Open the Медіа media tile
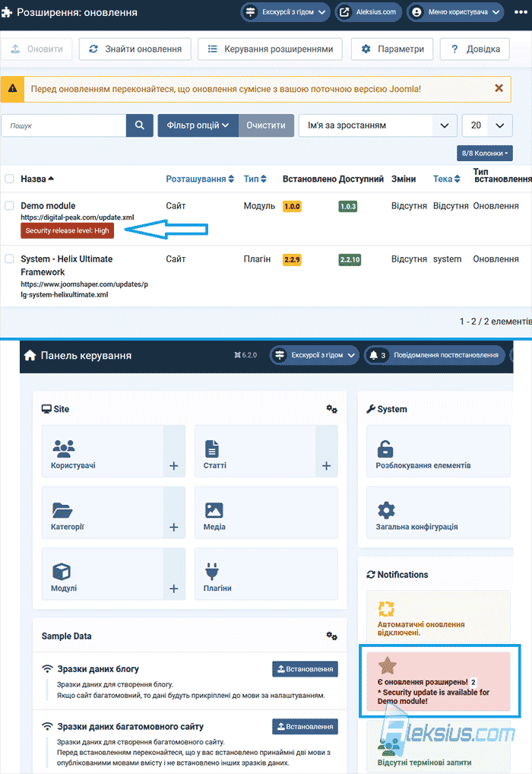The image size is (532, 774). [266, 512]
